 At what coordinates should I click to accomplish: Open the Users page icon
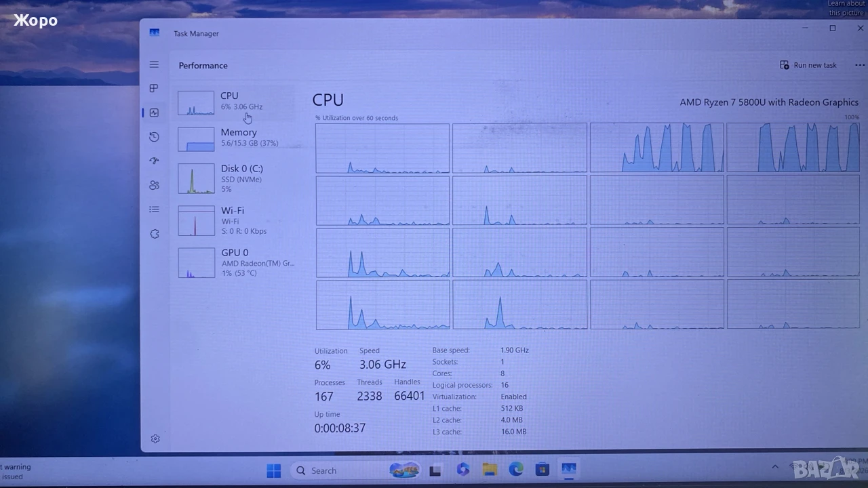[154, 185]
